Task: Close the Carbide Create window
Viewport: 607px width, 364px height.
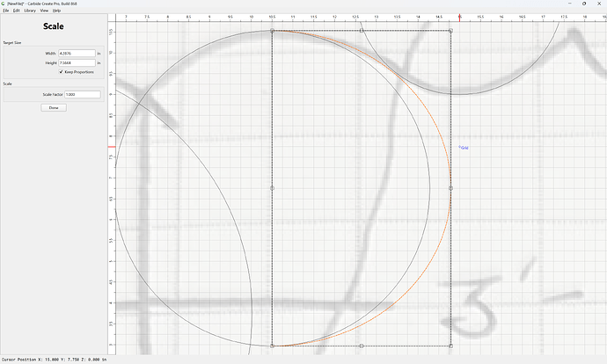Action: coord(599,4)
